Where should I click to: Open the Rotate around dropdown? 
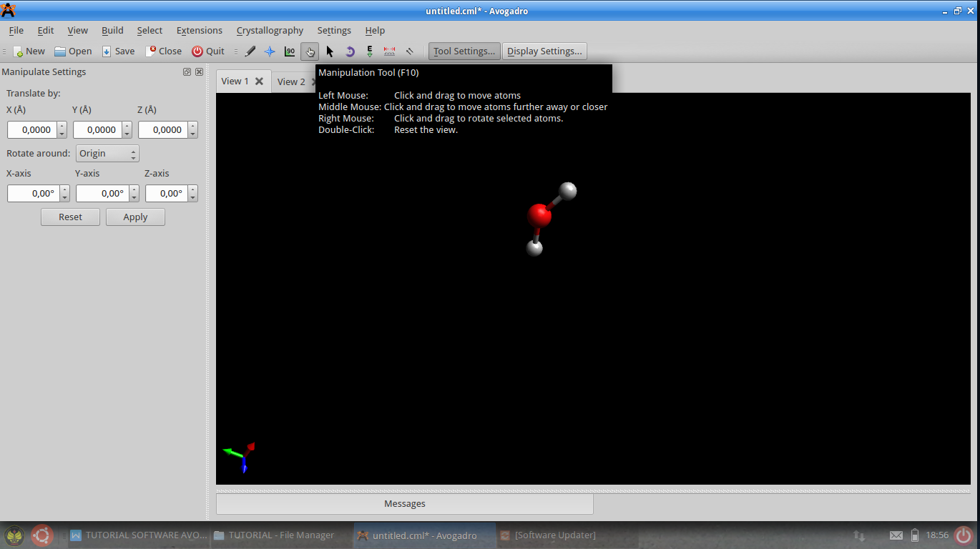point(107,153)
